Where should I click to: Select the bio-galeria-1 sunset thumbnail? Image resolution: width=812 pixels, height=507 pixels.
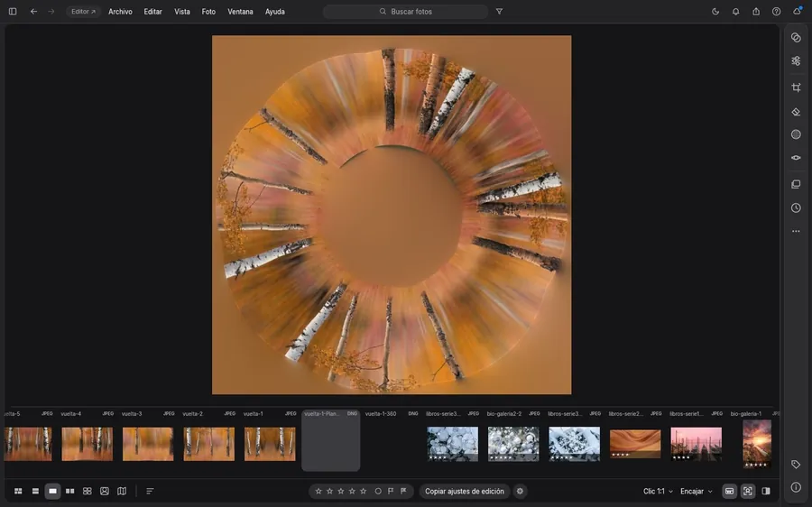pyautogui.click(x=757, y=444)
